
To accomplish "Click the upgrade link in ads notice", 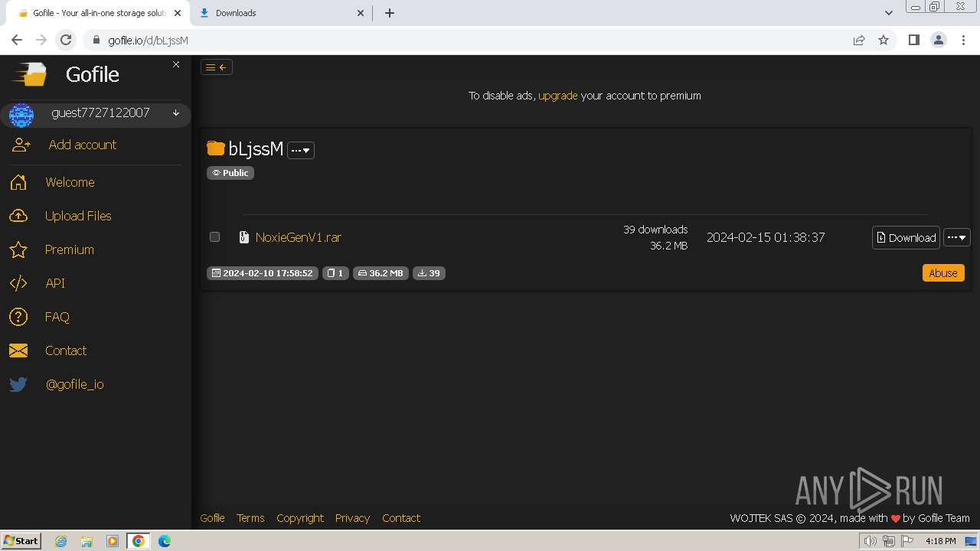I will [557, 96].
